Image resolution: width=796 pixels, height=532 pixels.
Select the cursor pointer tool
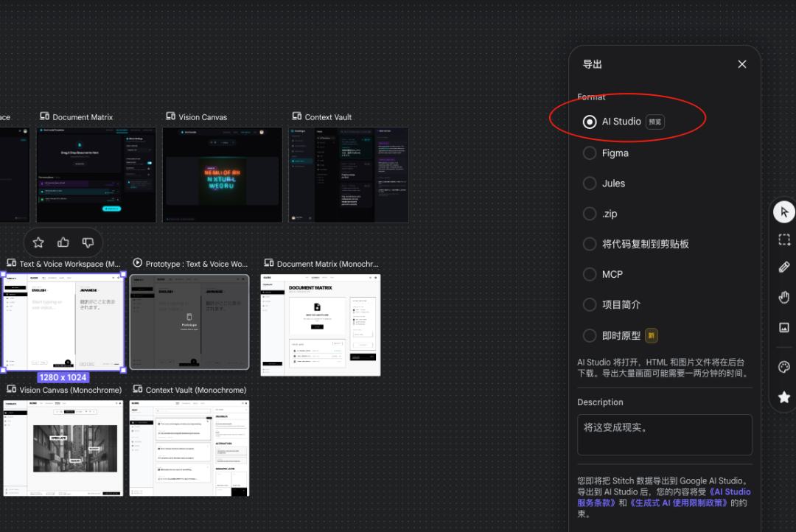(784, 212)
